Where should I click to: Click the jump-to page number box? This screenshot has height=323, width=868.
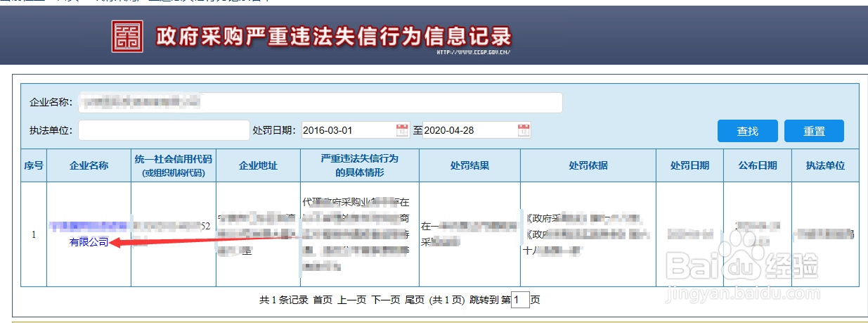pyautogui.click(x=520, y=300)
